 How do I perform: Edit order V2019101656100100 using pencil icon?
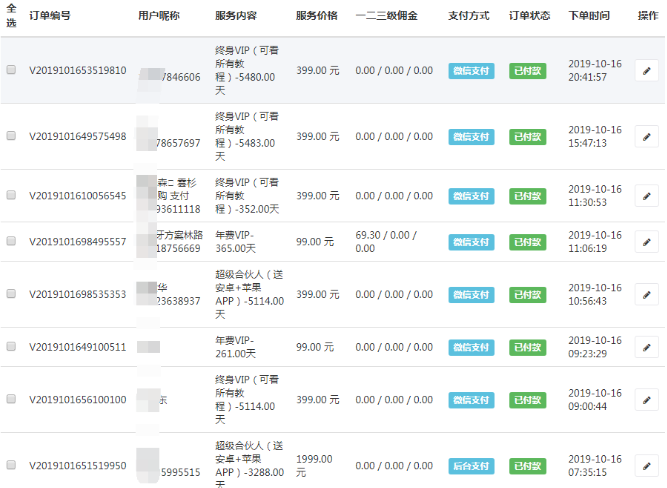click(647, 400)
